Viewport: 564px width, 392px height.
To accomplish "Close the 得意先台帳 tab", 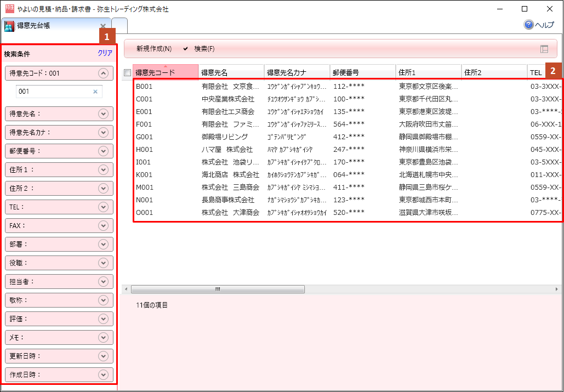I will pos(103,26).
